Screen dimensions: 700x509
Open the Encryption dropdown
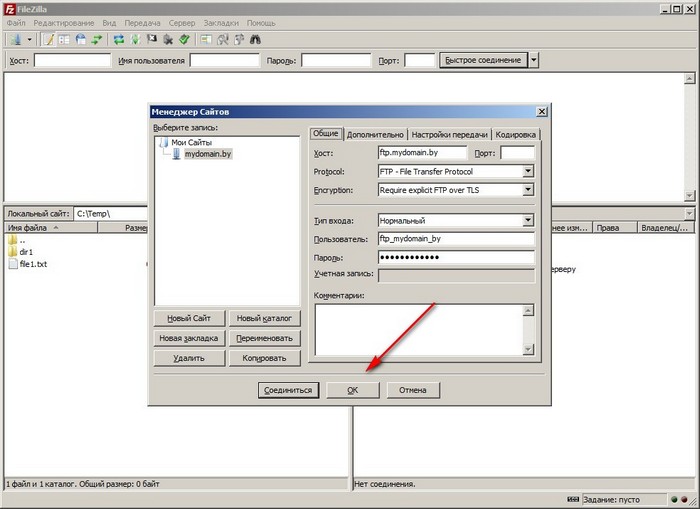point(528,190)
